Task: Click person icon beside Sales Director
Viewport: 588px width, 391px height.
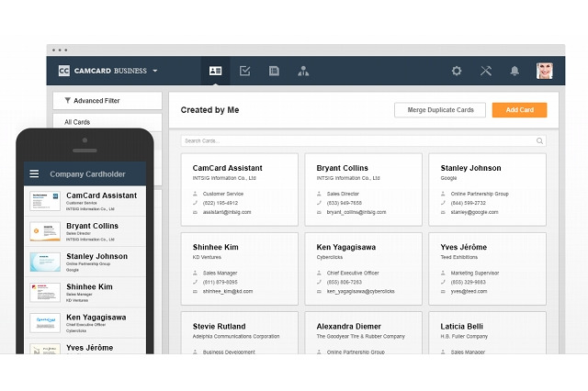Action: coord(319,194)
